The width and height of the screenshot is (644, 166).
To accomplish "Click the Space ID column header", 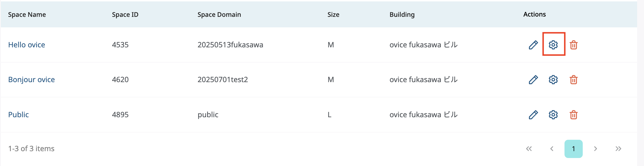I will point(125,15).
